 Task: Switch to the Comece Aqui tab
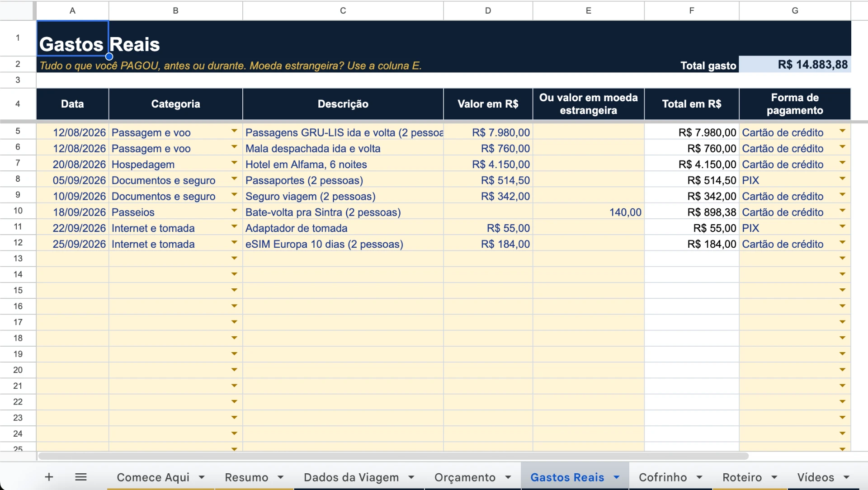tap(153, 477)
